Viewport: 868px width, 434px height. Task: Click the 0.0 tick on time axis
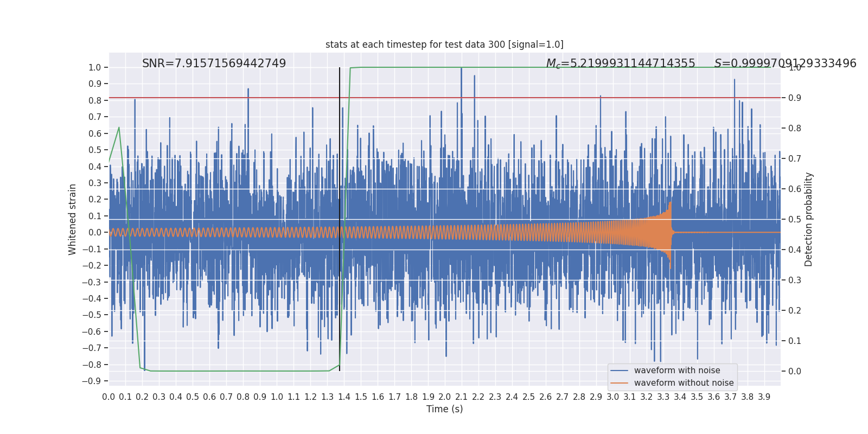108,397
